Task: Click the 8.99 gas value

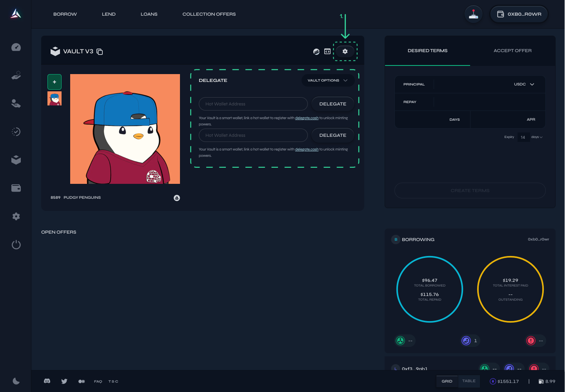Action: (550, 381)
